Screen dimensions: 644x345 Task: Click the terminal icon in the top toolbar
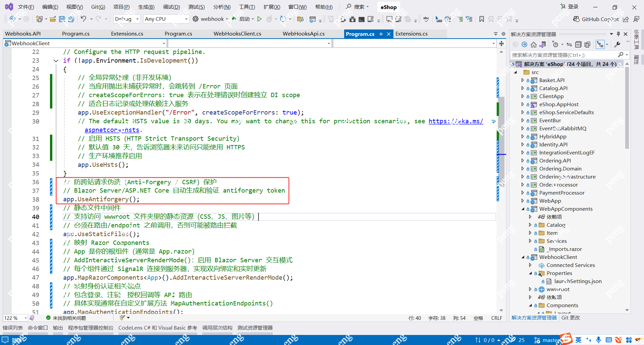point(362,19)
